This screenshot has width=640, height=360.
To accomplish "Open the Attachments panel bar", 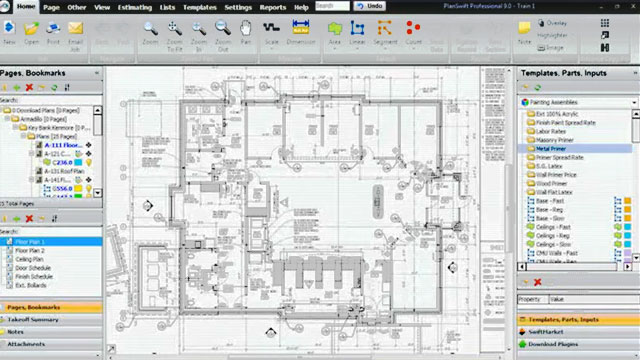I will coord(51,344).
